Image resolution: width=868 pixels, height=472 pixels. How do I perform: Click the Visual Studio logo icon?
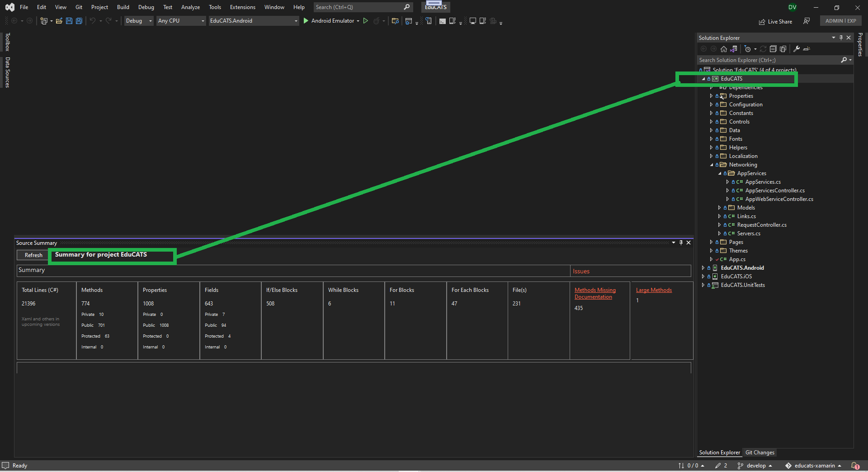point(9,7)
